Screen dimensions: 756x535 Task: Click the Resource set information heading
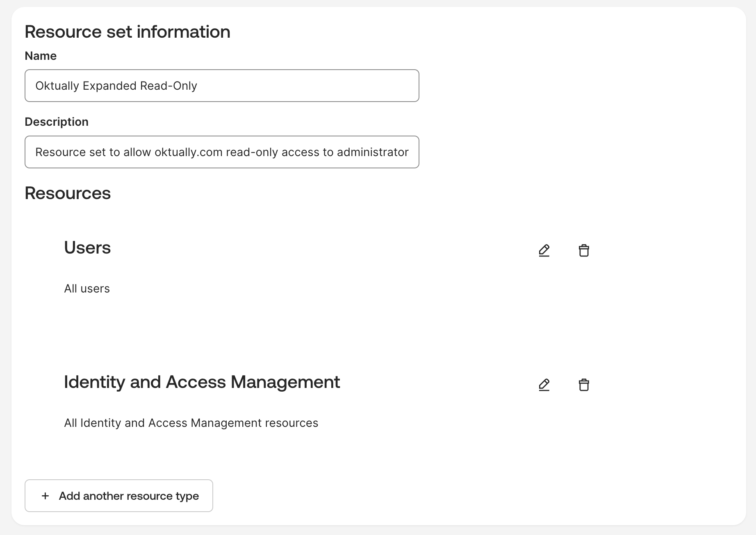[x=128, y=32]
